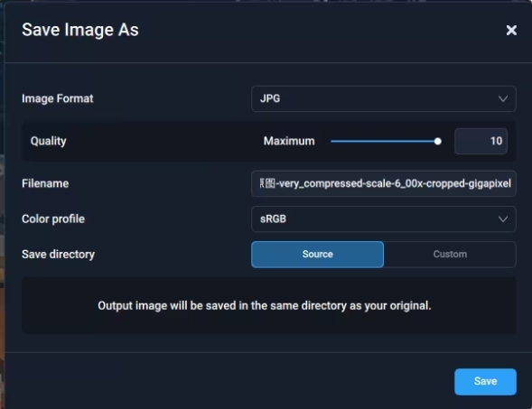Click the Image Format label
The width and height of the screenshot is (532, 409).
point(57,98)
